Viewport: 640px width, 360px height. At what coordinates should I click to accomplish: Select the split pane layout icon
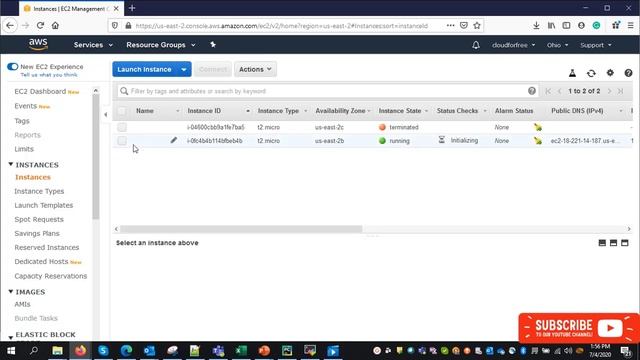click(613, 243)
